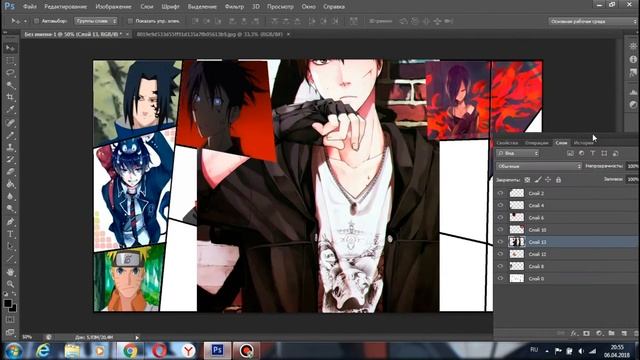Open the workspace switcher dropdown
The image size is (640, 360).
592,21
